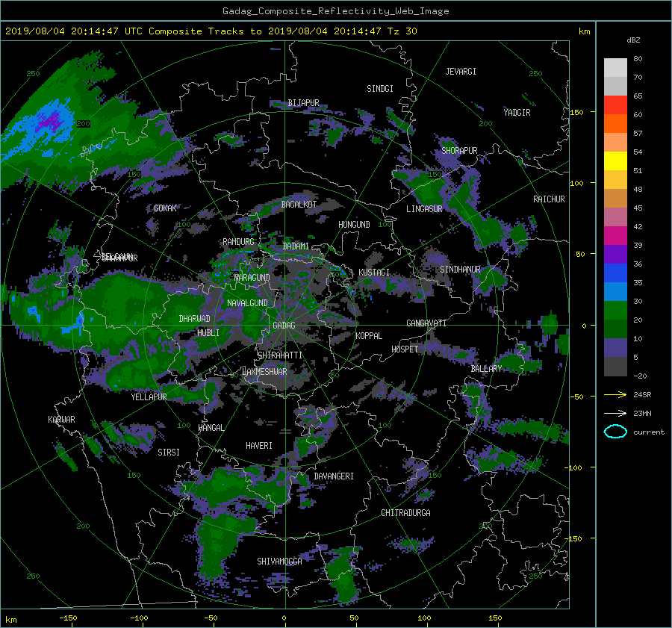Select the HUNGUND city label
The height and width of the screenshot is (628, 672).
[354, 225]
